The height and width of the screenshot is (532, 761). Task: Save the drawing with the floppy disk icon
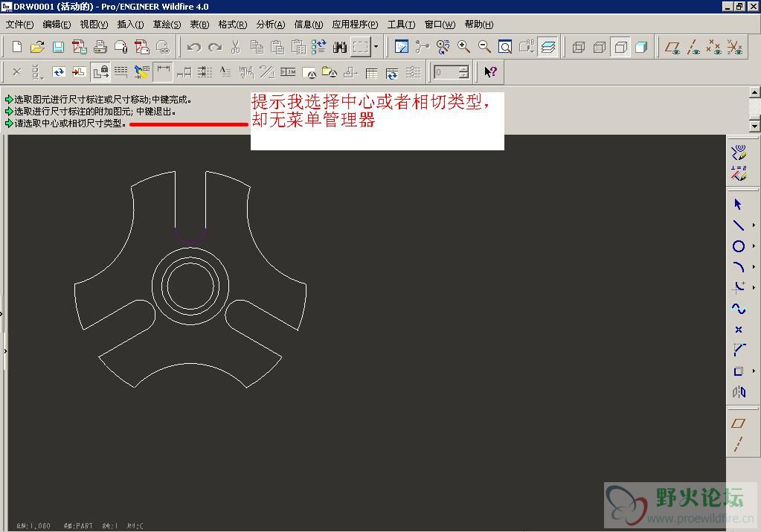coord(58,47)
